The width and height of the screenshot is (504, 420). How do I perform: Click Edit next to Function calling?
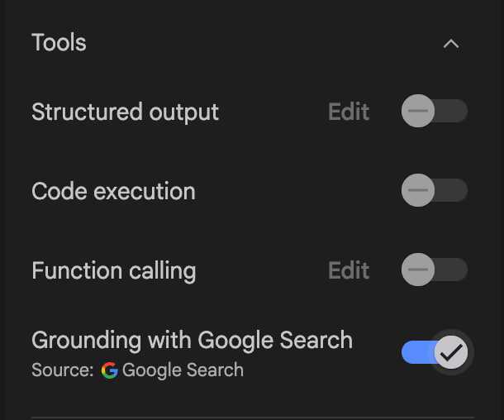[349, 270]
